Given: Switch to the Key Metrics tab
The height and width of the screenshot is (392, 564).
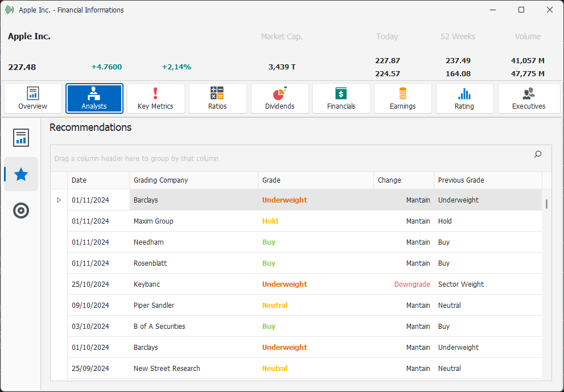Looking at the screenshot, I should pyautogui.click(x=156, y=98).
